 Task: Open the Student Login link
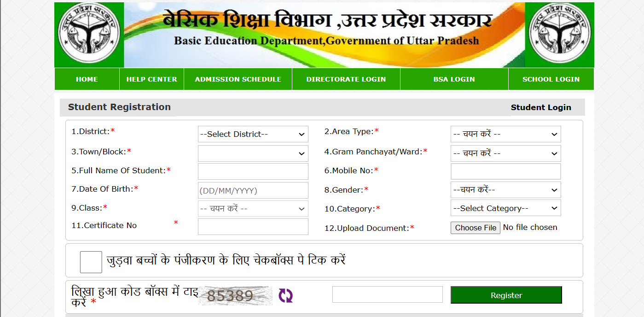click(541, 107)
